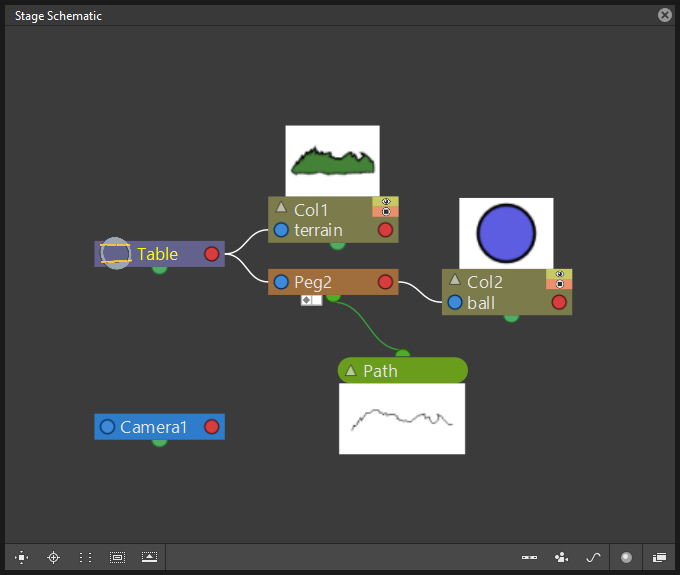Close the Stage Schematic panel
The width and height of the screenshot is (680, 575).
pos(664,15)
